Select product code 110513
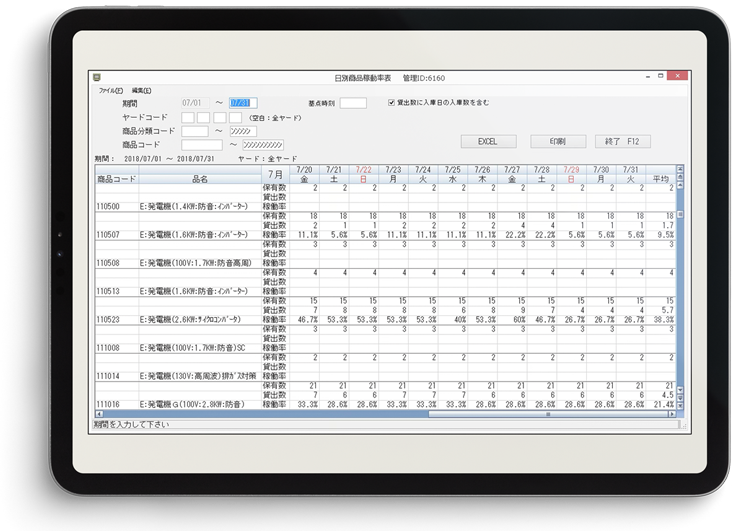This screenshot has height=531, width=734. [108, 291]
